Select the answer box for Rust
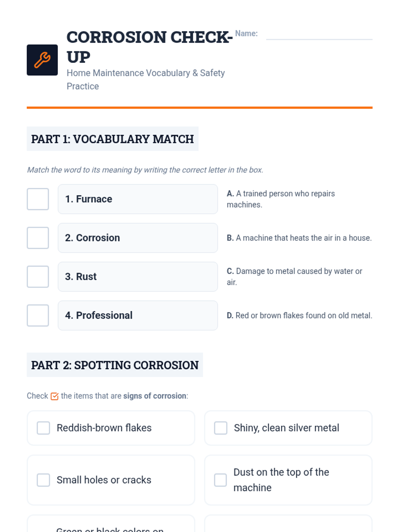The image size is (399, 532). 38,277
